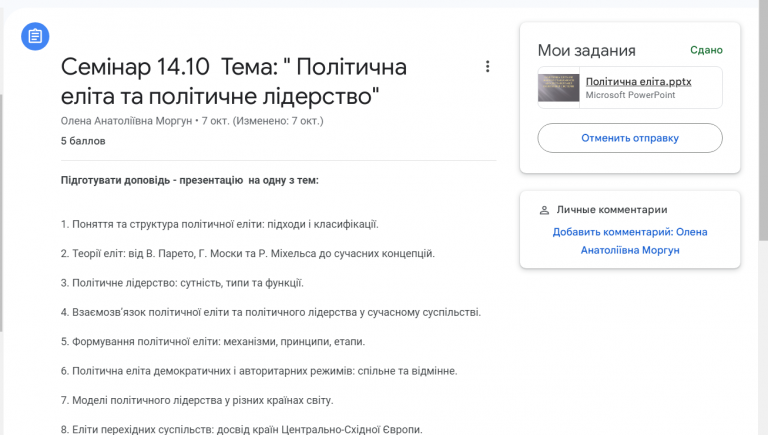Click Добавить комментарий: Олена Анатоліївна Моргун
This screenshot has height=435, width=768.
[630, 241]
